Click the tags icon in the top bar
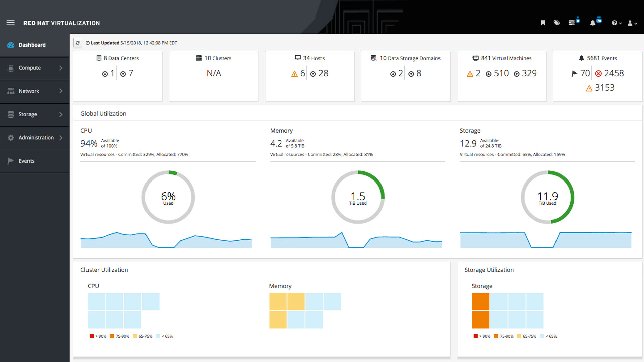This screenshot has height=362, width=644. click(x=557, y=23)
